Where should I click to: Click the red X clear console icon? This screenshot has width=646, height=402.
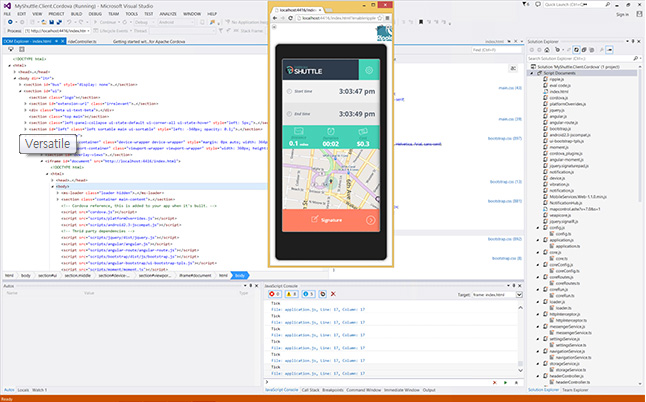pos(333,294)
